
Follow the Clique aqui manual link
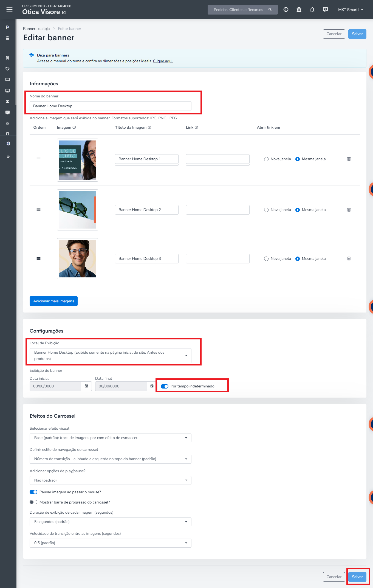pos(163,61)
